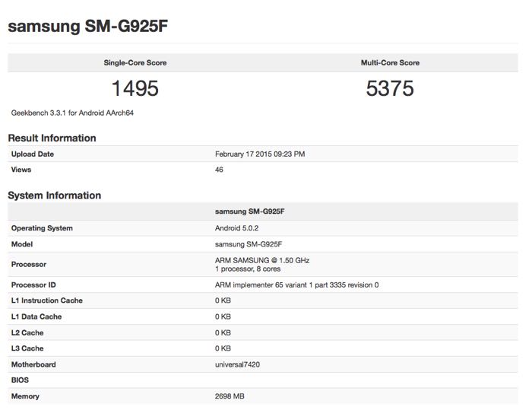Click the L2 Cache row label

27,332
